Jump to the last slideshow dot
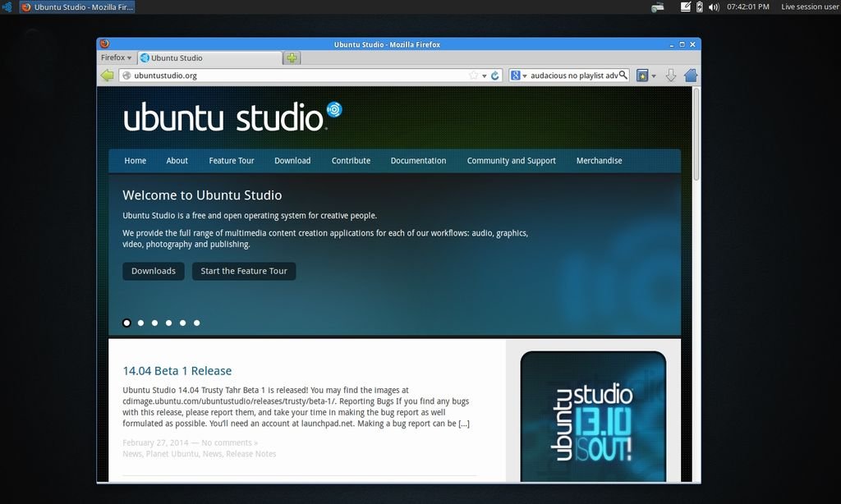Image resolution: width=841 pixels, height=504 pixels. (x=196, y=323)
